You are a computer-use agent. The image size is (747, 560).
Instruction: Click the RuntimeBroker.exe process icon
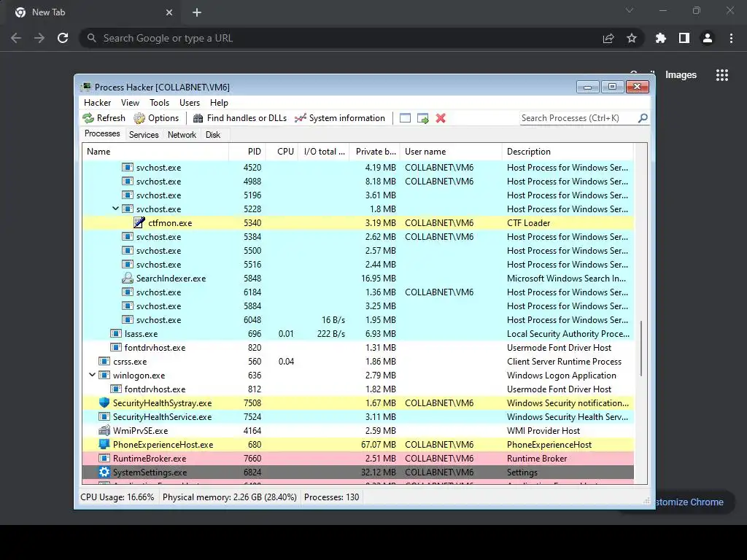tap(104, 458)
